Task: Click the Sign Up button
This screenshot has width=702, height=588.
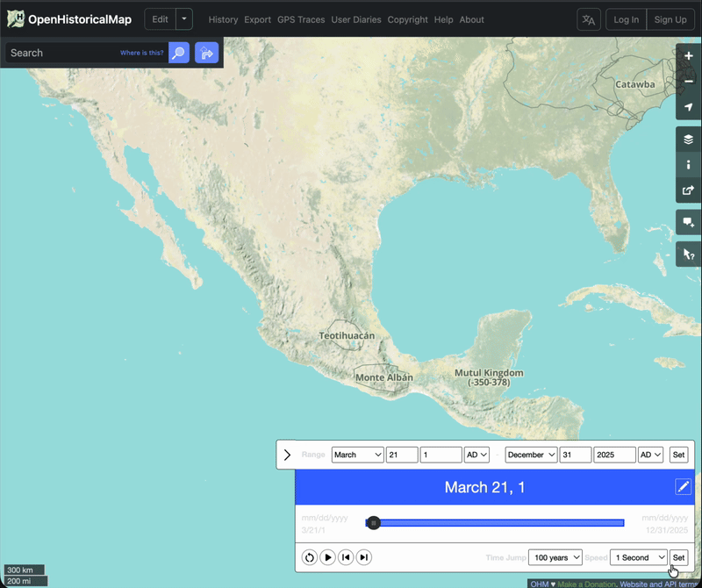Action: [670, 19]
